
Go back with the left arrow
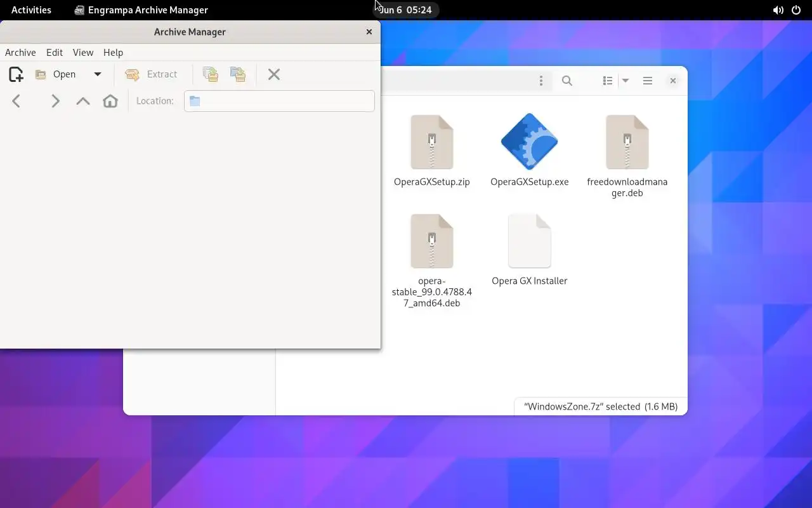point(16,101)
